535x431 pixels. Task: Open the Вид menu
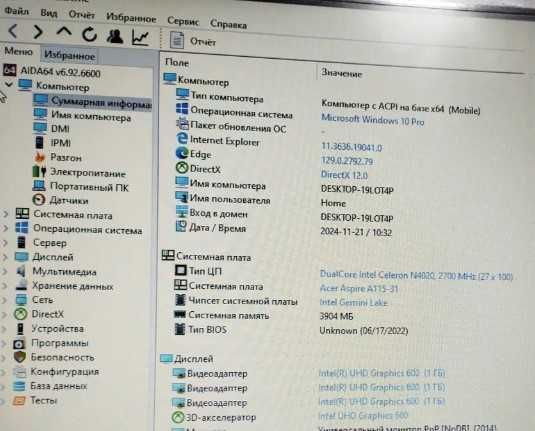(x=49, y=13)
